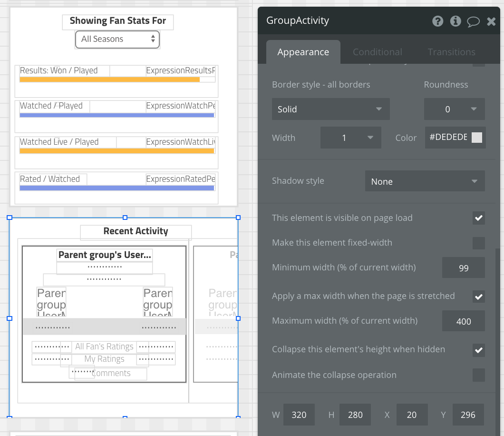Click the border color swatch

point(476,138)
